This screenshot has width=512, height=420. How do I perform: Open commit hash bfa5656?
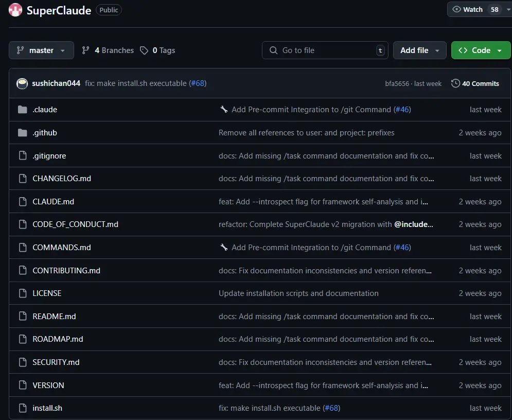coord(397,83)
